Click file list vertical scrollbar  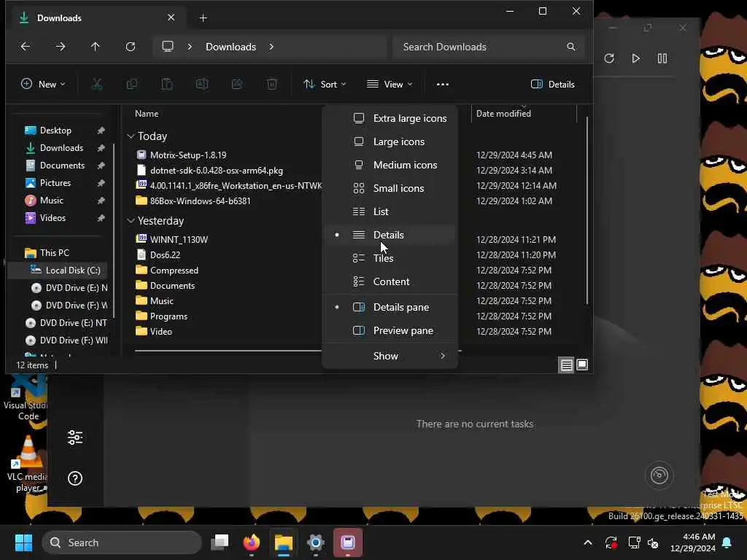(587, 209)
